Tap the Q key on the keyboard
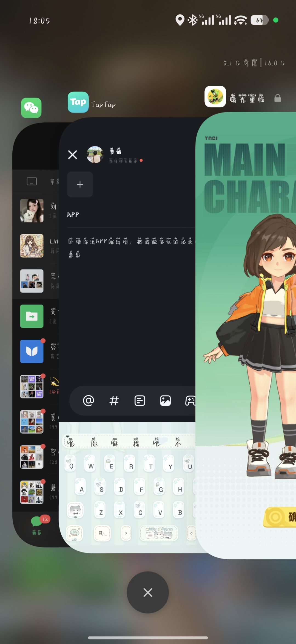296x644 pixels. point(71,463)
